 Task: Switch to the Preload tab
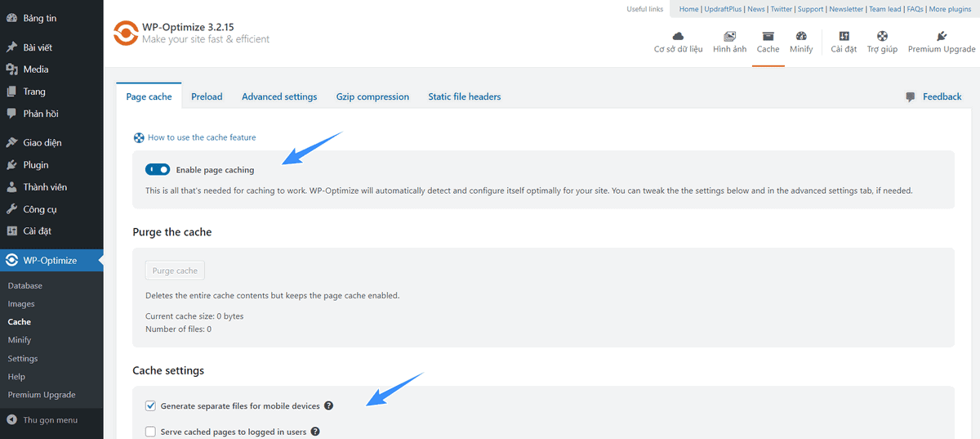pos(207,96)
